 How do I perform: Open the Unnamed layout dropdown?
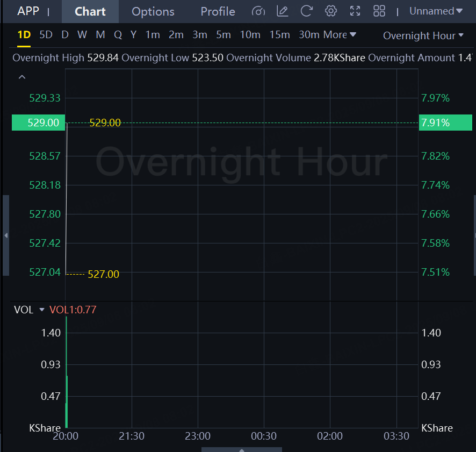point(436,11)
